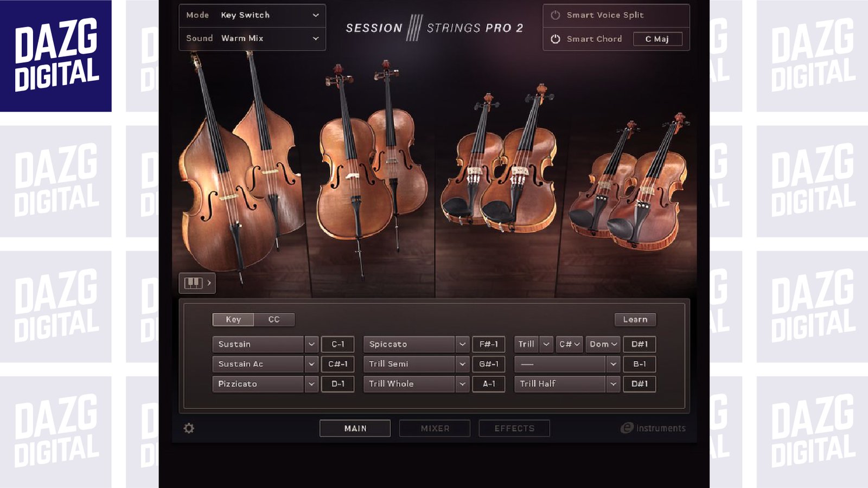Select the violins section

pos(629,182)
